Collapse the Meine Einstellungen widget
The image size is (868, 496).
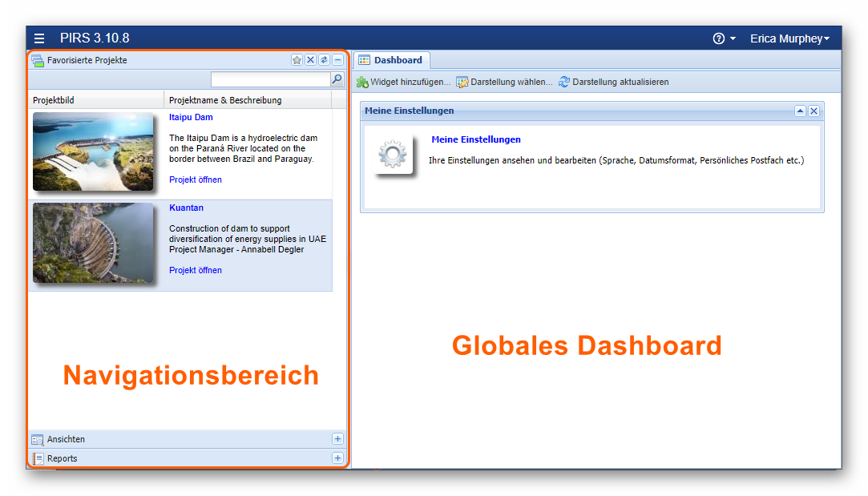(x=800, y=111)
